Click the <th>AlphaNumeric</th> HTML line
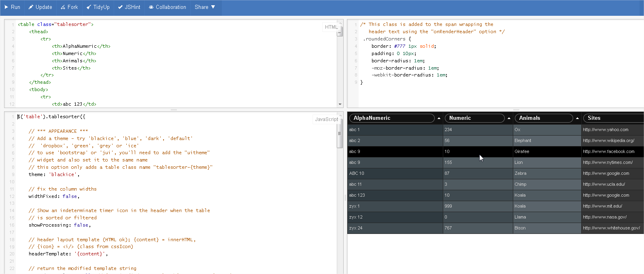The height and width of the screenshot is (274, 644). tap(81, 46)
